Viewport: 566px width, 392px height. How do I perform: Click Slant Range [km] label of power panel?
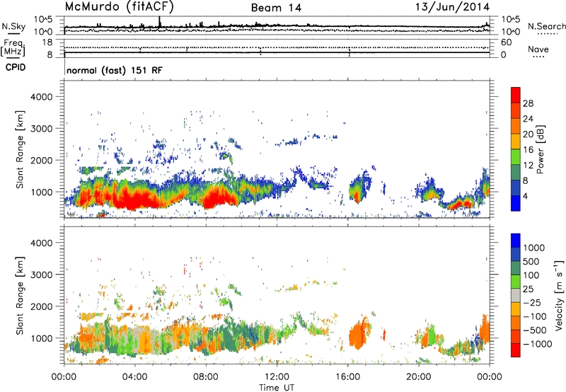[20, 149]
